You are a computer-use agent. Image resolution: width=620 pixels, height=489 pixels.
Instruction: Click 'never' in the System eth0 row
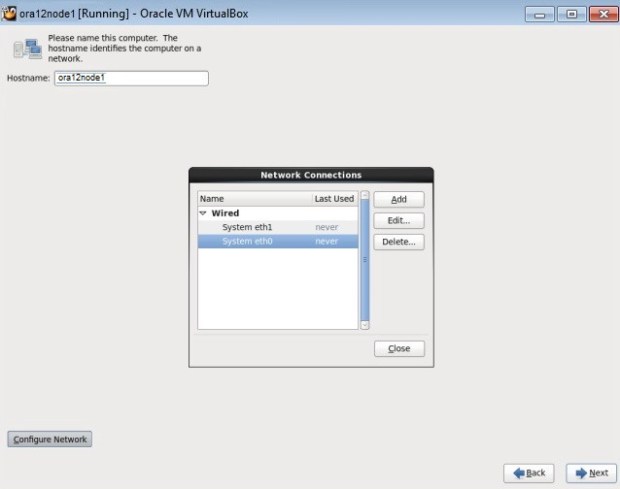pyautogui.click(x=327, y=242)
